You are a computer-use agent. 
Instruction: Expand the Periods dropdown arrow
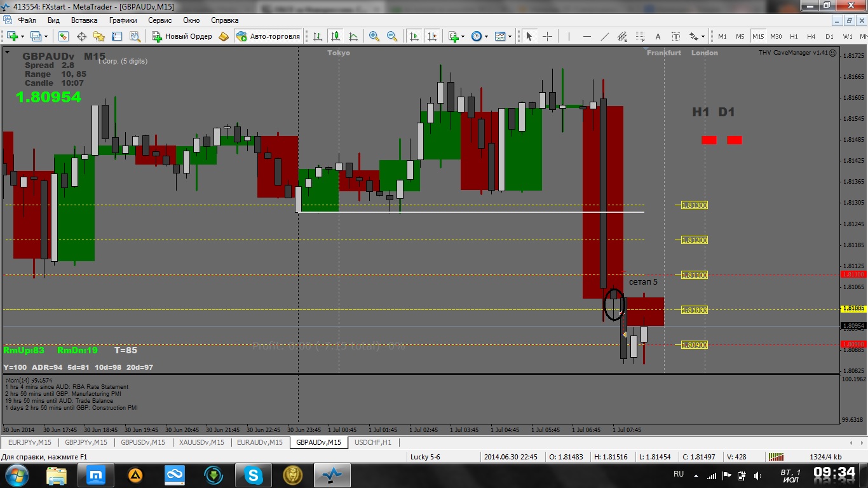click(486, 36)
